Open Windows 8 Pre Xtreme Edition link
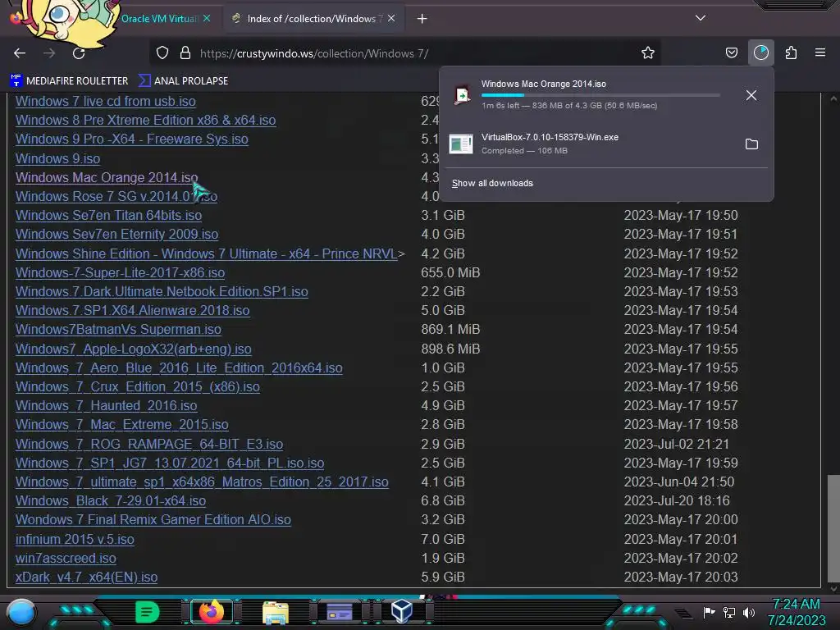This screenshot has width=840, height=630. click(x=146, y=120)
